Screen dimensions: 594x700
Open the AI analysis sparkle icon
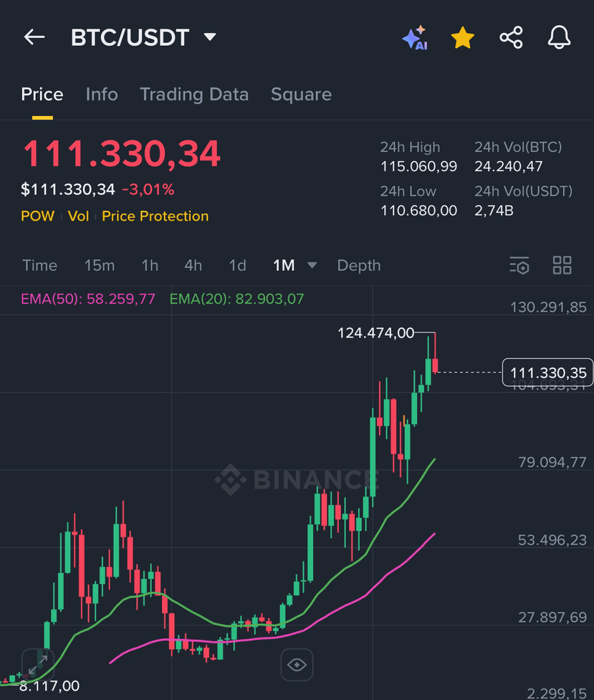pyautogui.click(x=415, y=37)
